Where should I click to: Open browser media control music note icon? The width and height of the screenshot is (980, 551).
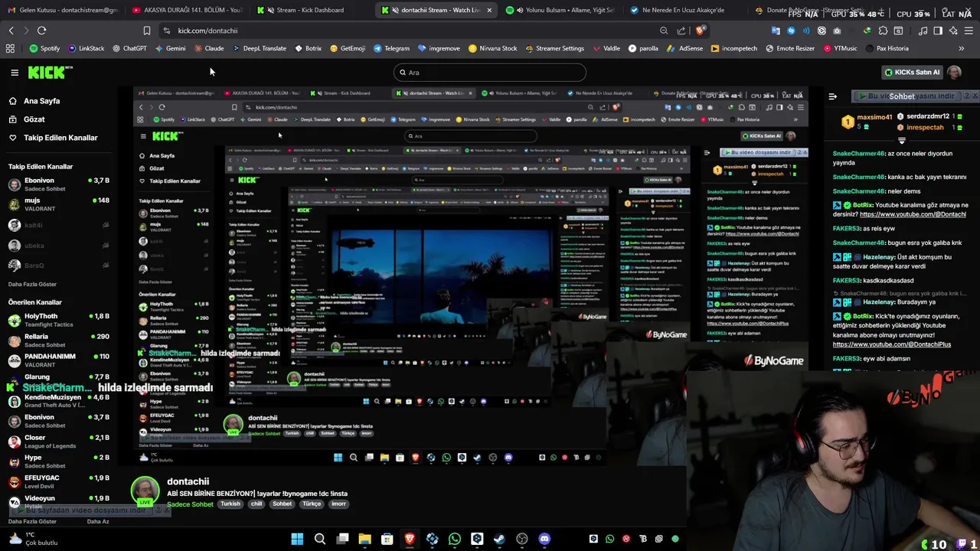(923, 31)
